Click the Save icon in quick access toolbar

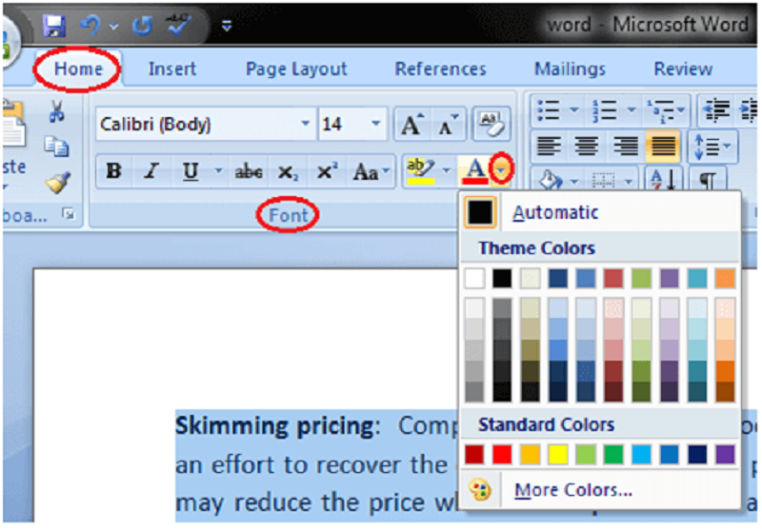[54, 24]
